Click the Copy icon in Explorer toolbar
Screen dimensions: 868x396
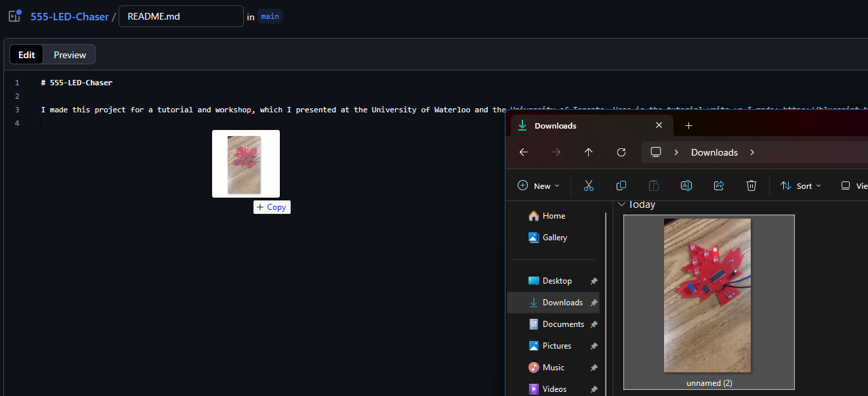click(x=621, y=185)
